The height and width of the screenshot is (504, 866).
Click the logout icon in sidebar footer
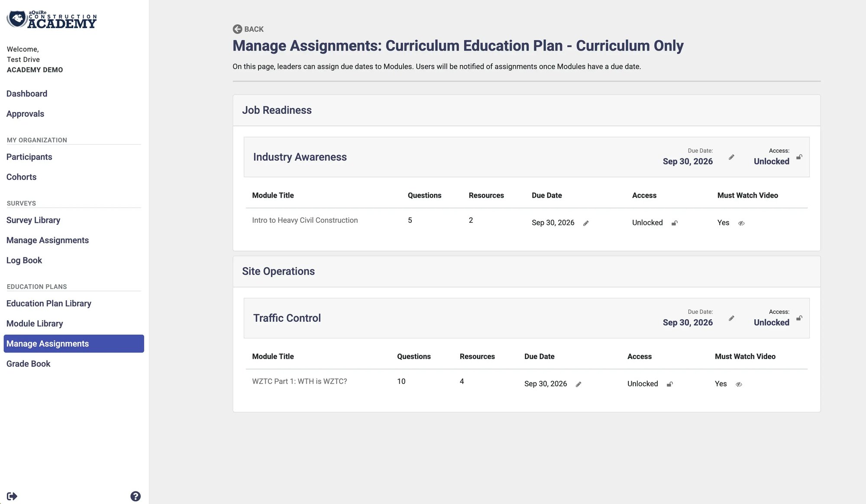pyautogui.click(x=12, y=496)
